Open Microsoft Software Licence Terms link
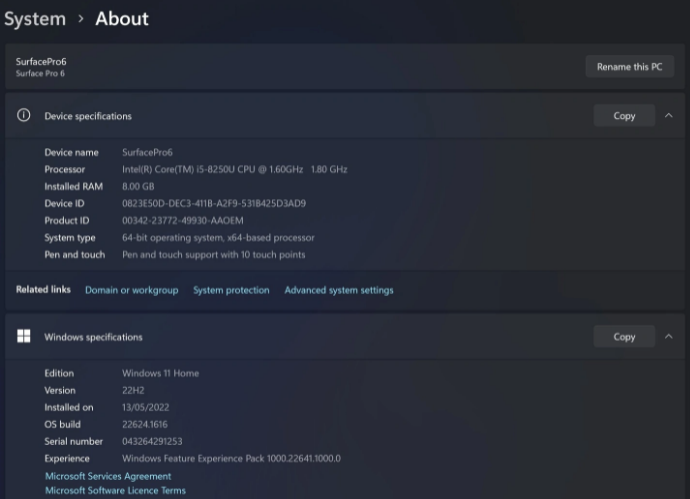Image resolution: width=690 pixels, height=499 pixels. point(115,491)
